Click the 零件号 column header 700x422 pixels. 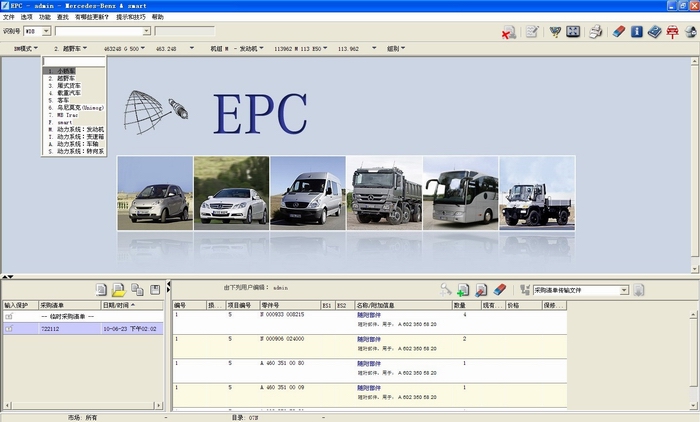coord(290,305)
